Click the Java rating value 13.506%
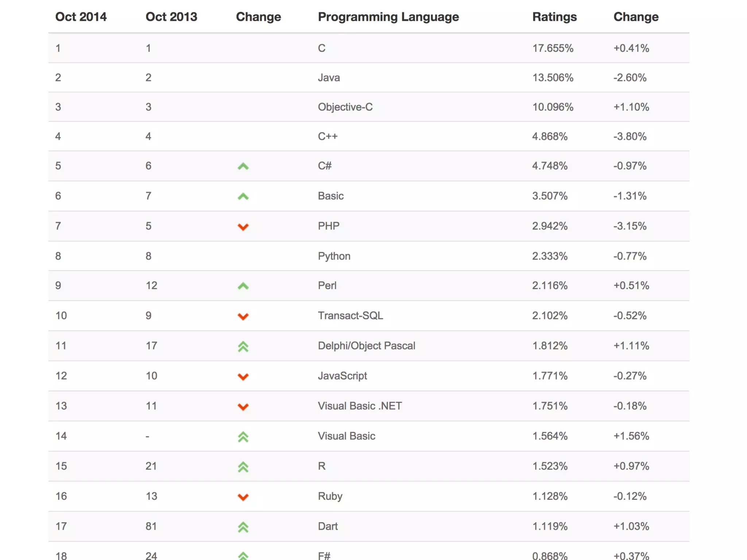747x560 pixels. point(553,78)
